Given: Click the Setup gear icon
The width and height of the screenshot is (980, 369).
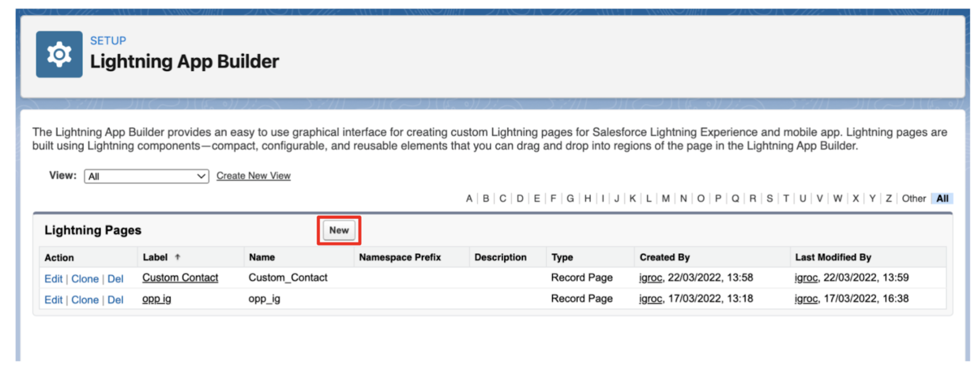Looking at the screenshot, I should click(59, 54).
